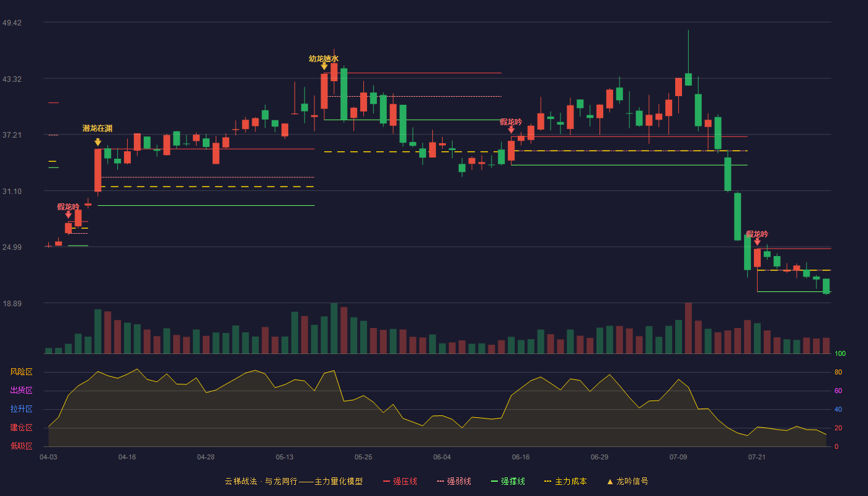Toggle the 龙吟信号 legend series

pos(627,481)
